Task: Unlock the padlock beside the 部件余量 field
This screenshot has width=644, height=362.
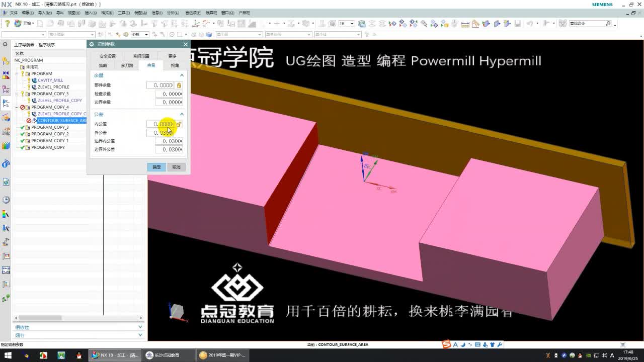Action: pyautogui.click(x=180, y=84)
